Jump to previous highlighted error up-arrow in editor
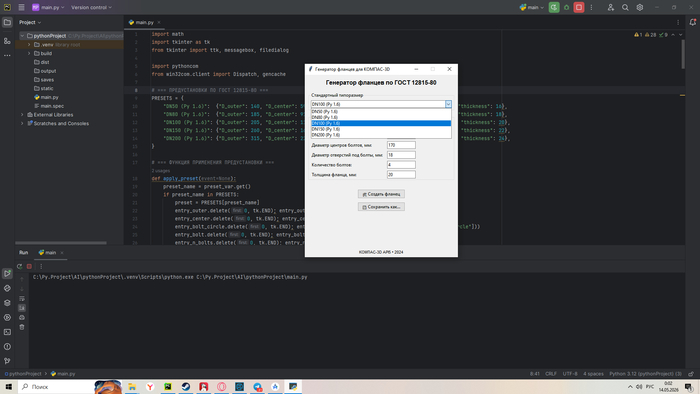Image resolution: width=700 pixels, height=394 pixels. click(673, 35)
